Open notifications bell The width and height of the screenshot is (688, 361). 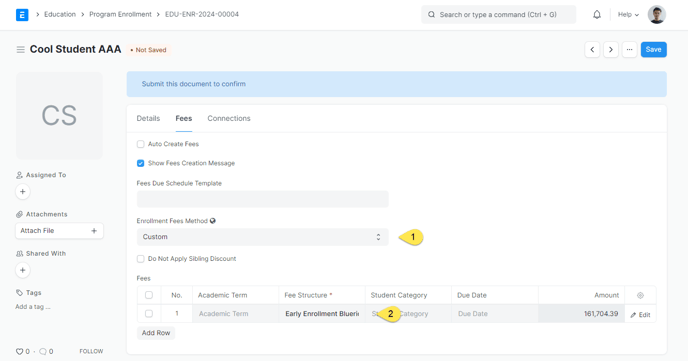(x=597, y=14)
